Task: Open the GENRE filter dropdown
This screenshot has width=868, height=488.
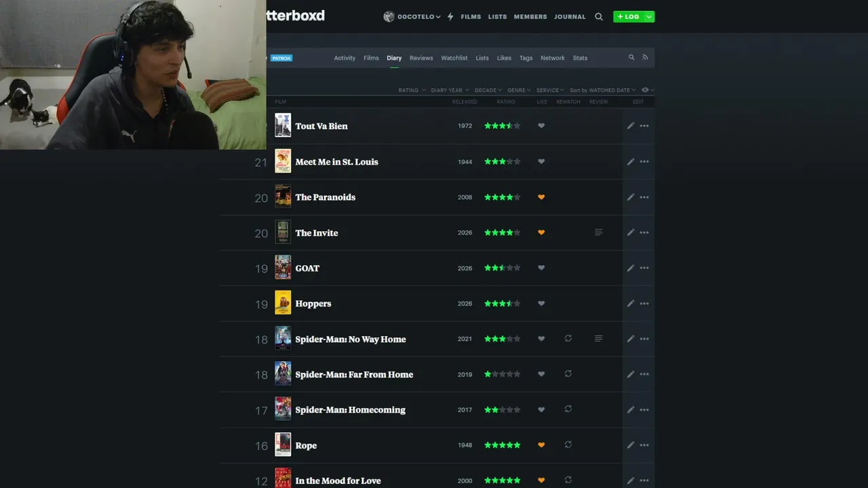Action: click(519, 90)
